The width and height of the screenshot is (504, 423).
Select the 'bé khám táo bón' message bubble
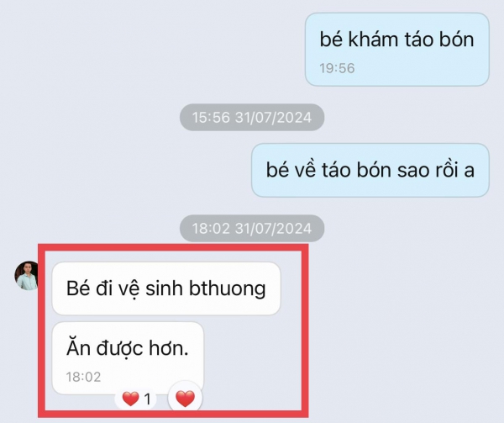click(x=397, y=50)
